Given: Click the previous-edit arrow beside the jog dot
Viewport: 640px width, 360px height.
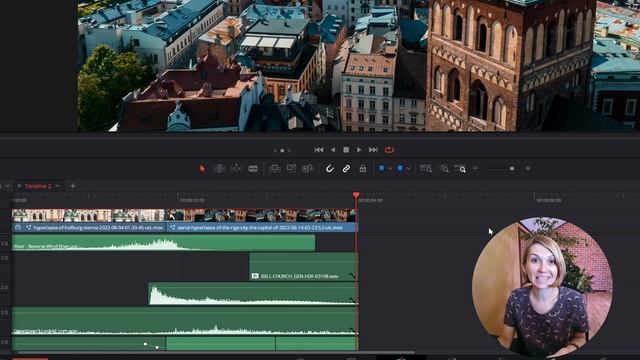Looking at the screenshot, I should 275,151.
